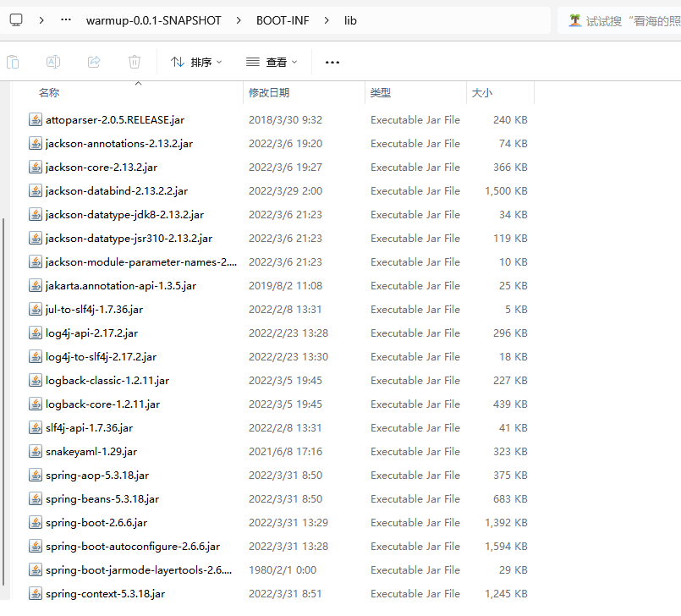Select the jackson-datatype-jsr310-2.13.2.jar file icon
Viewport: 681px width, 616px height.
[36, 238]
